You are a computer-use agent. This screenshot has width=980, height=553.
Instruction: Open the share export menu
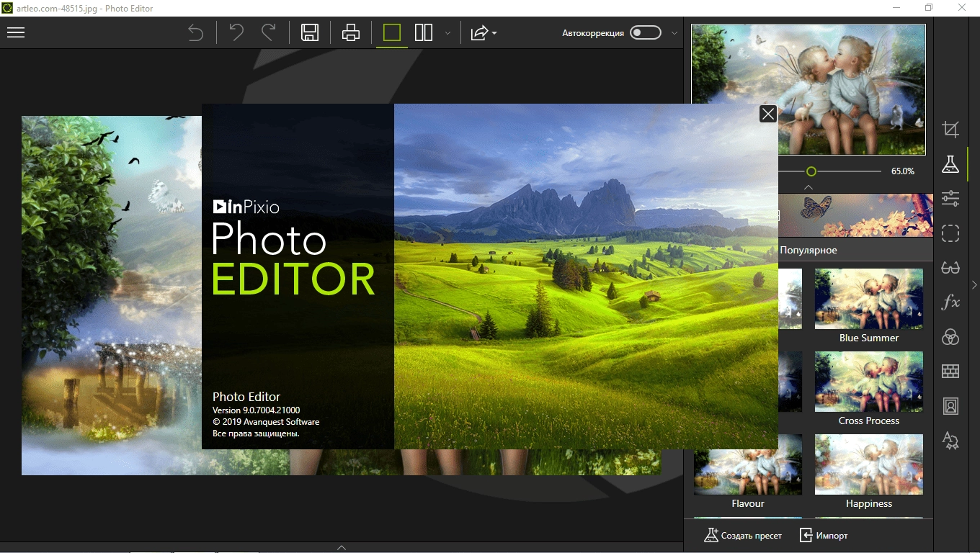pos(484,32)
